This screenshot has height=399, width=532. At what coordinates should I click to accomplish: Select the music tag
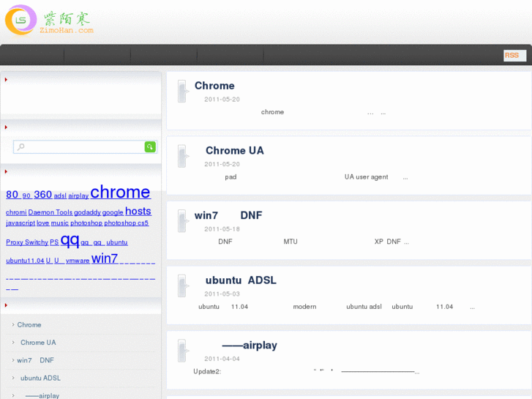[60, 223]
